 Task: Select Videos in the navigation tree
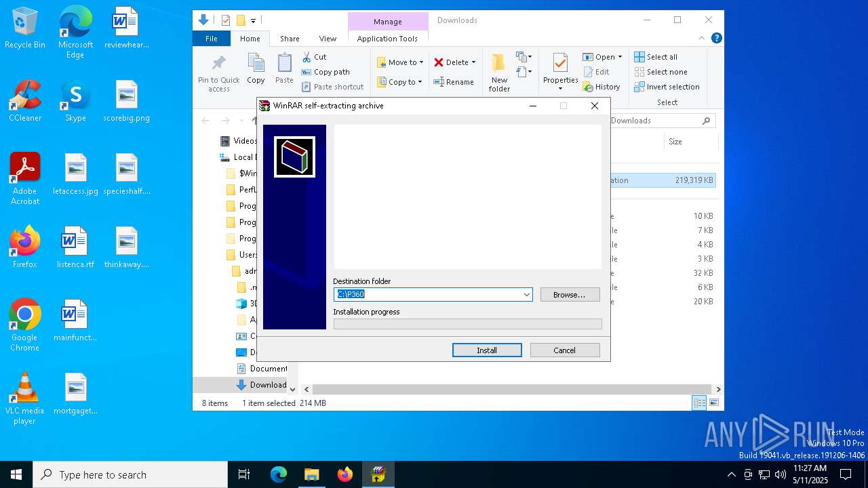coord(239,141)
